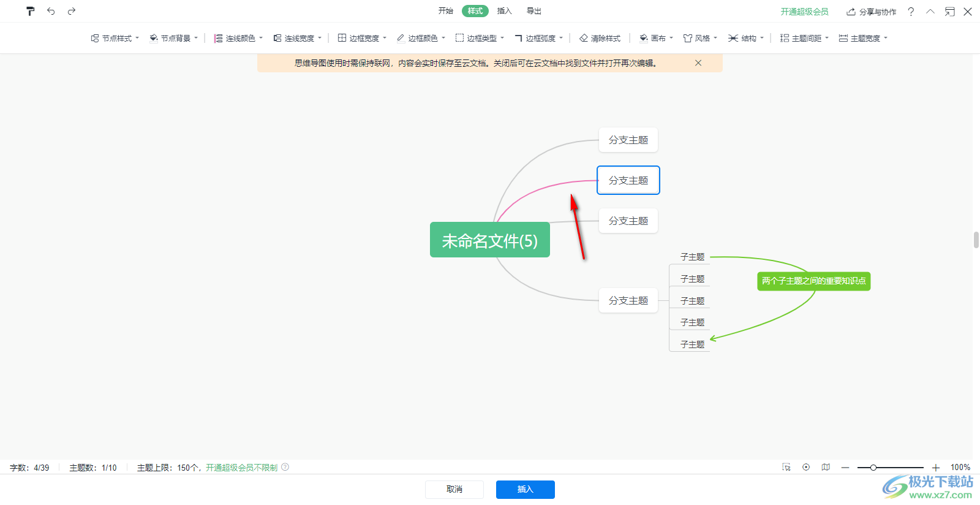Expand the 节点样式 dropdown arrow
The height and width of the screenshot is (505, 980).
pyautogui.click(x=137, y=38)
